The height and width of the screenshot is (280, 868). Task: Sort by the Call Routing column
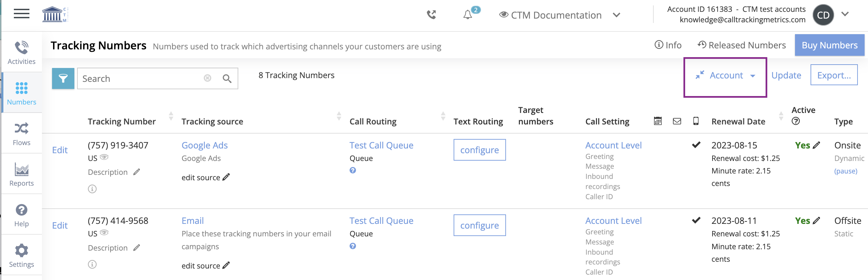click(x=443, y=116)
